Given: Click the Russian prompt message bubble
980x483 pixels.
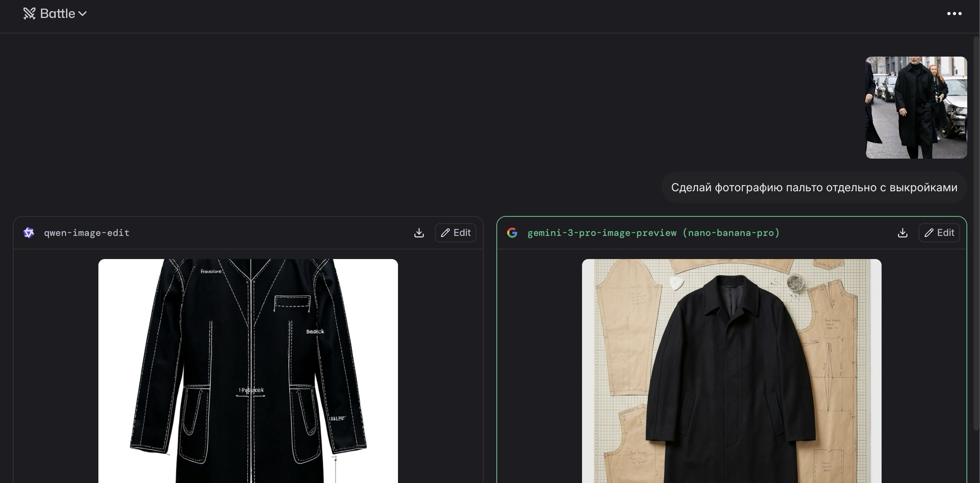Looking at the screenshot, I should tap(814, 187).
